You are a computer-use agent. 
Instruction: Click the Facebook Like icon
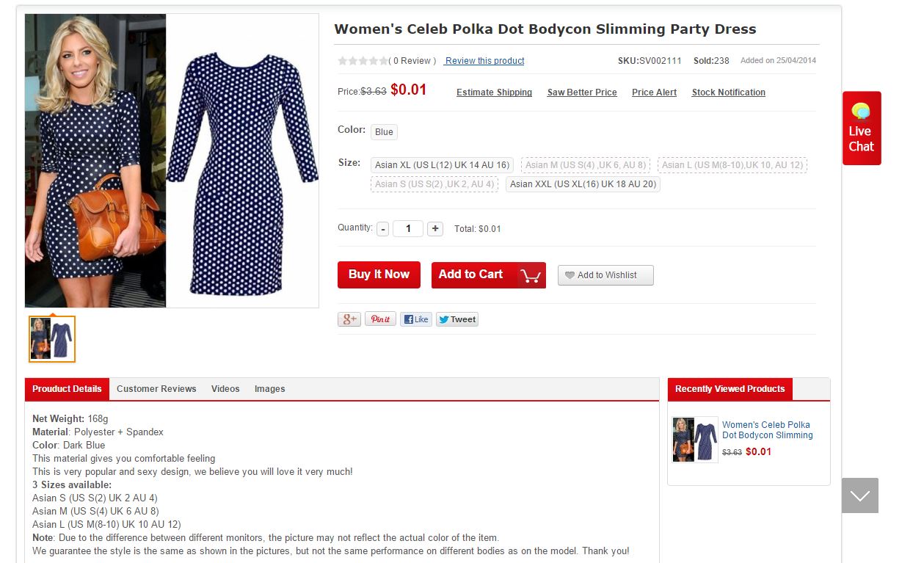coord(416,319)
